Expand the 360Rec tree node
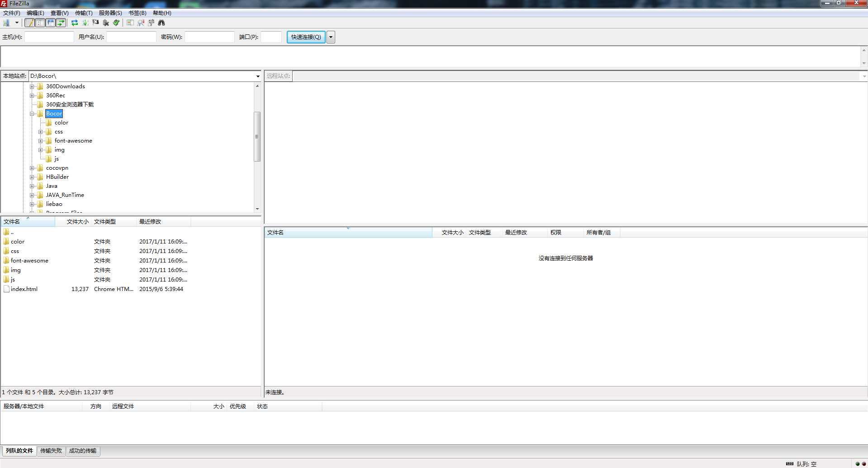This screenshot has height=468, width=868. (x=32, y=96)
